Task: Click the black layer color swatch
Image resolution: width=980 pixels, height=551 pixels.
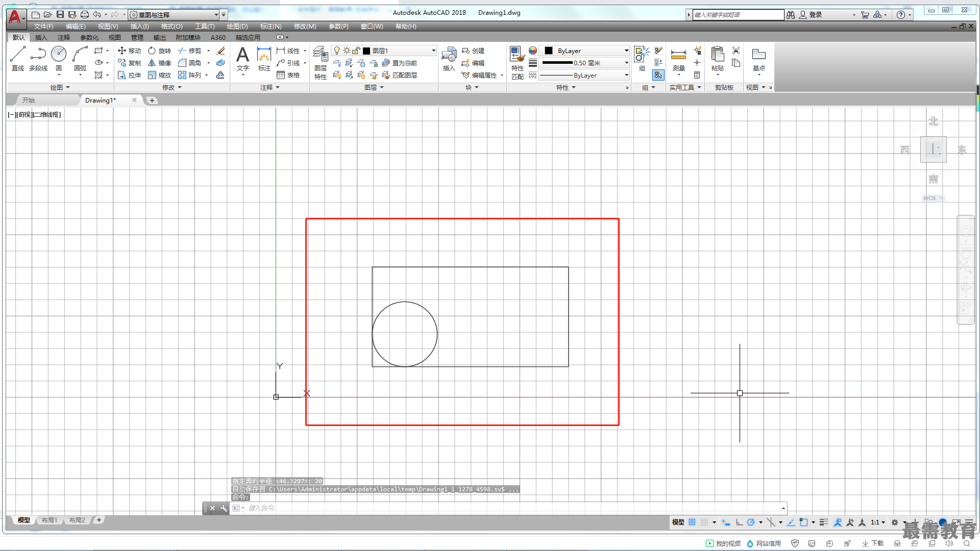Action: click(366, 51)
